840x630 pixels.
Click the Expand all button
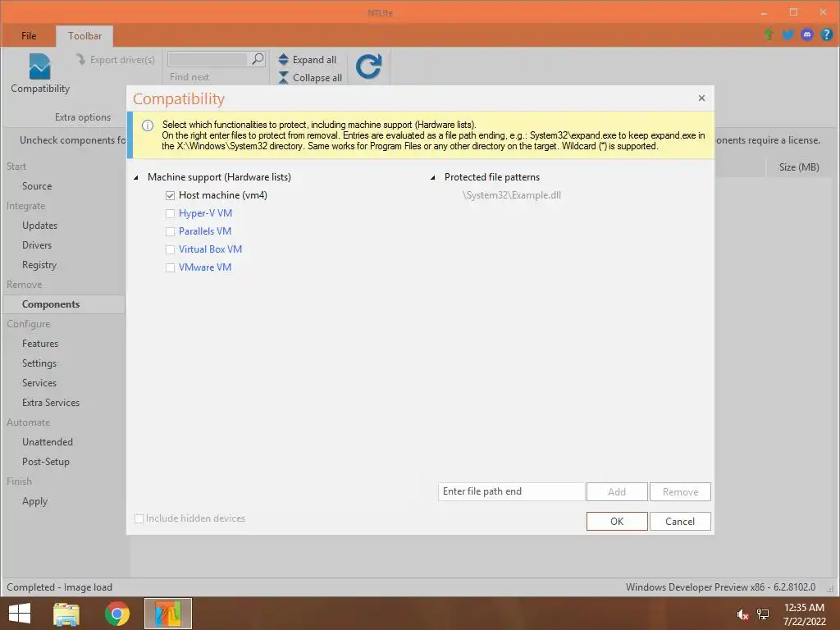click(308, 59)
